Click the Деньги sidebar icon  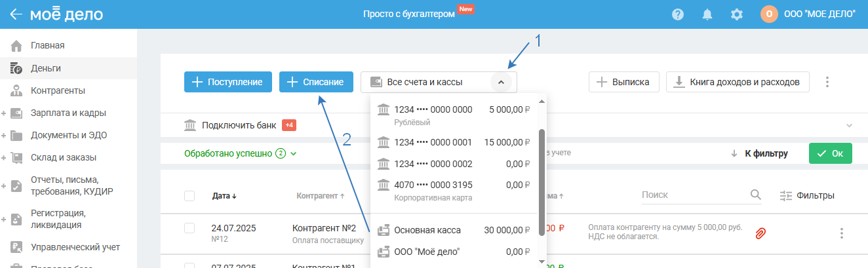[17, 68]
